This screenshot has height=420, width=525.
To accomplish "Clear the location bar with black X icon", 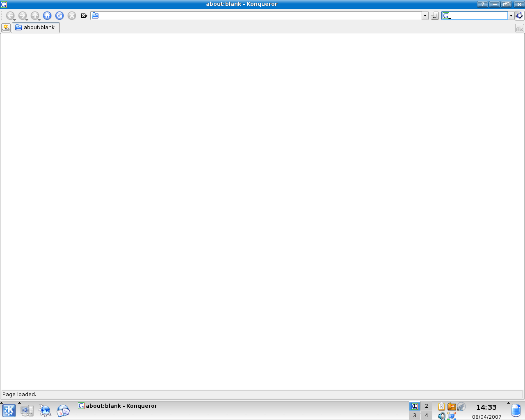I will click(84, 16).
